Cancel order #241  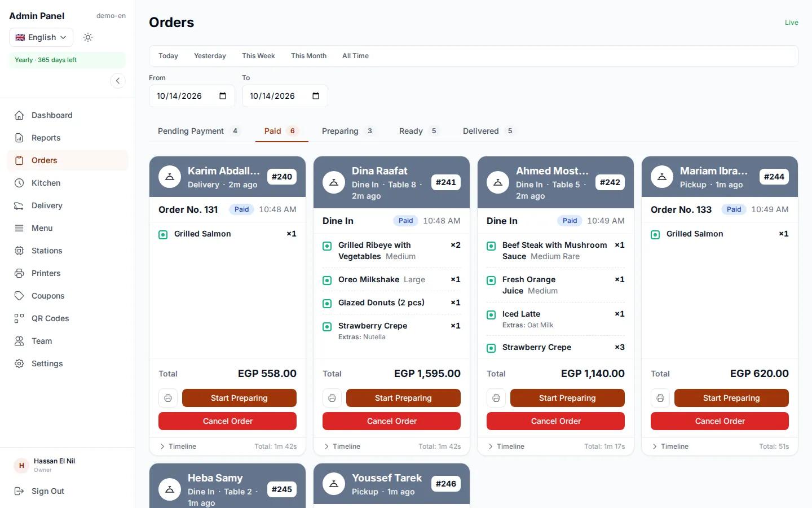(x=391, y=421)
